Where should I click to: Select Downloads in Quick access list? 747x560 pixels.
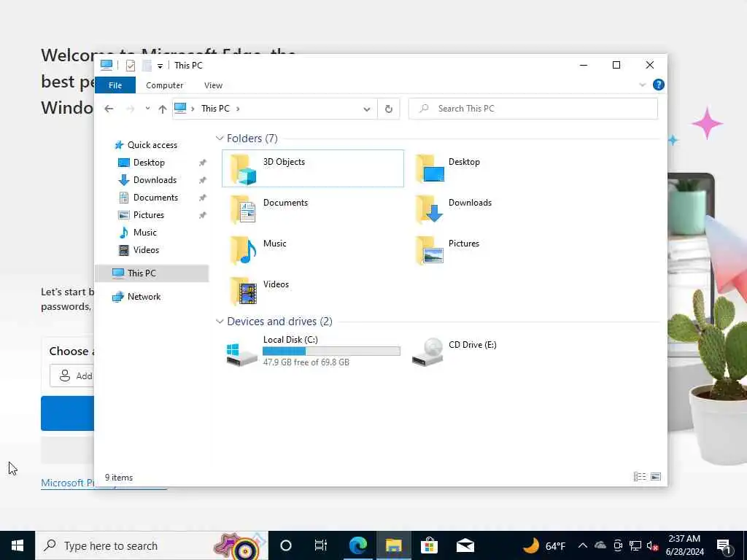click(155, 180)
